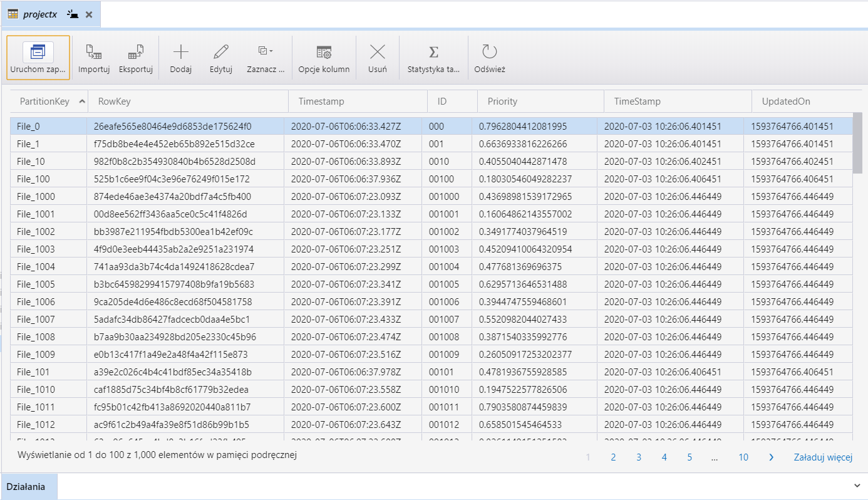Click the Eksportuj export icon
Screen dimensions: 868x500
point(136,52)
